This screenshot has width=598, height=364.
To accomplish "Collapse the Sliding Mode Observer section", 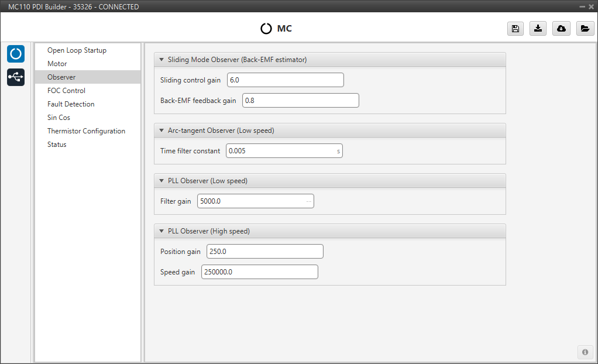I will [x=161, y=60].
